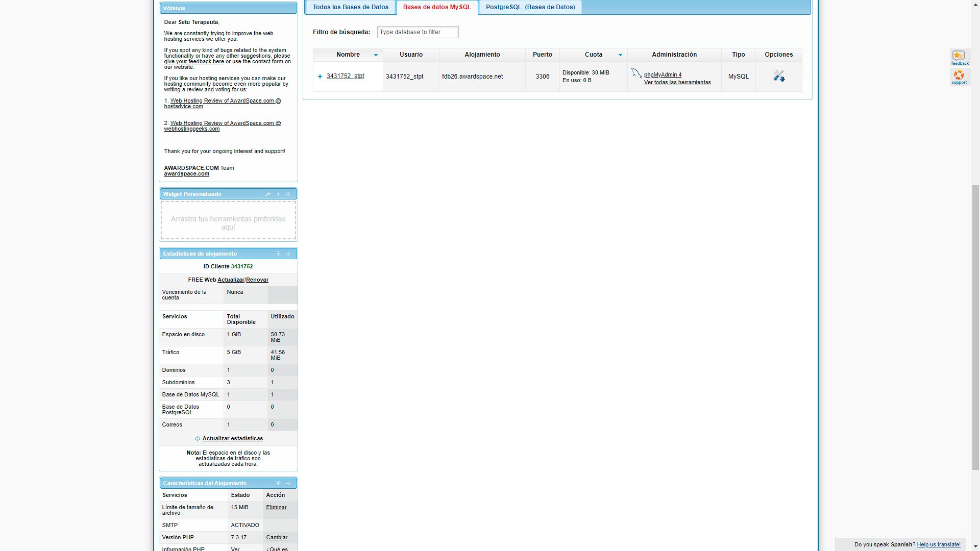Click the Correos row label

(x=172, y=424)
